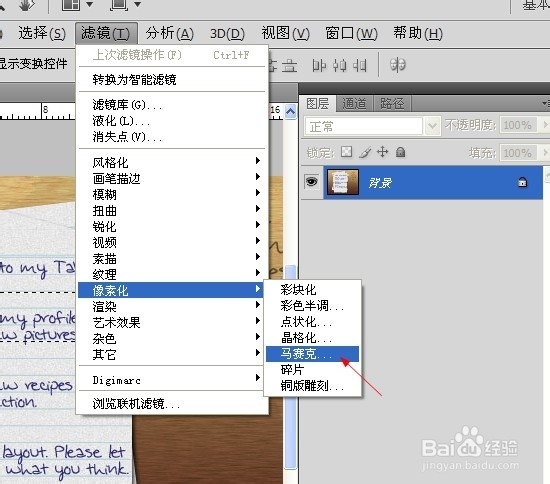The width and height of the screenshot is (550, 484).
Task: Hide the 背景 layer with eye icon
Action: coord(311,182)
